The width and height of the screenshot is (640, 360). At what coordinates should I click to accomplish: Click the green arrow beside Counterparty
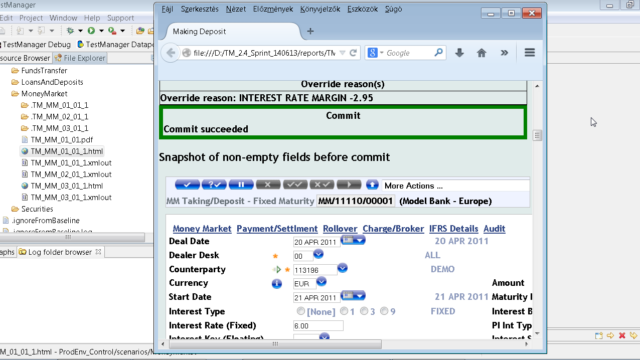(277, 269)
